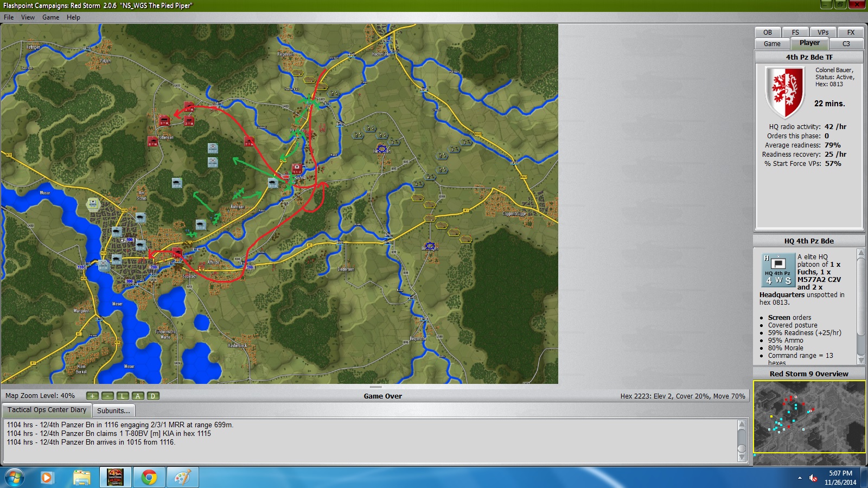Viewport: 868px width, 488px height.
Task: Click the HQ radio activity value
Action: [x=835, y=126]
